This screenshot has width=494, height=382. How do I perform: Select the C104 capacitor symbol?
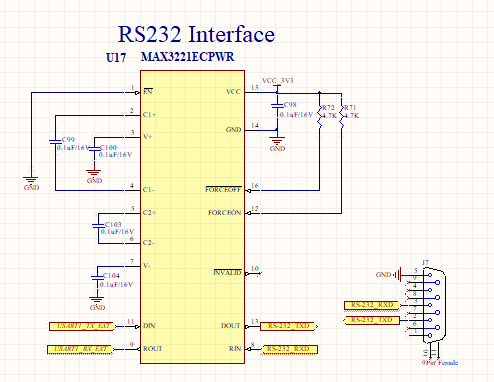point(97,277)
